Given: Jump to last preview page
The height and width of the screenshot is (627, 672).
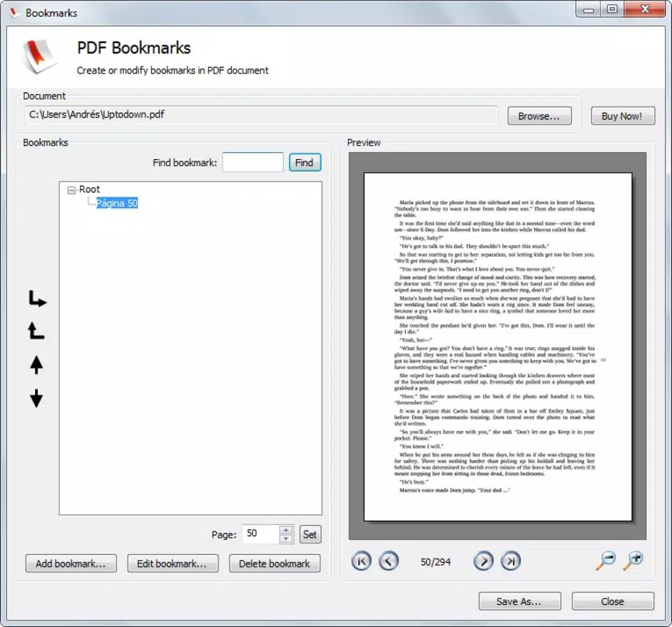Looking at the screenshot, I should point(511,561).
